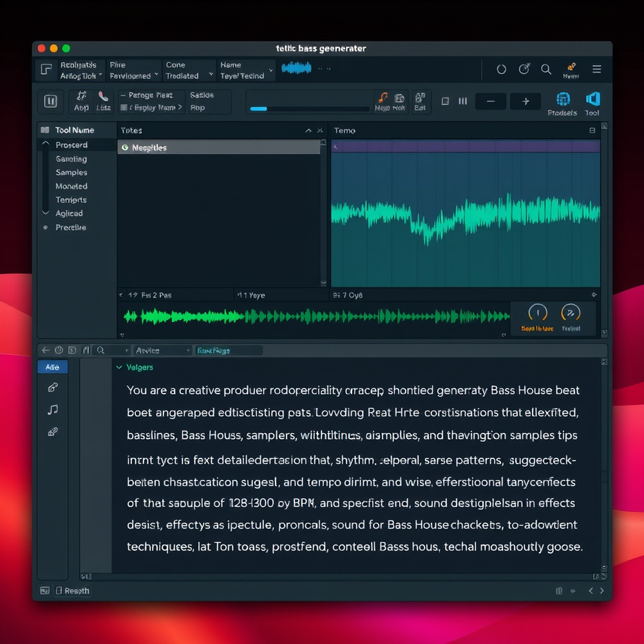This screenshot has height=644, width=644.
Task: Click the music note icon in the sidebar
Action: click(x=53, y=410)
